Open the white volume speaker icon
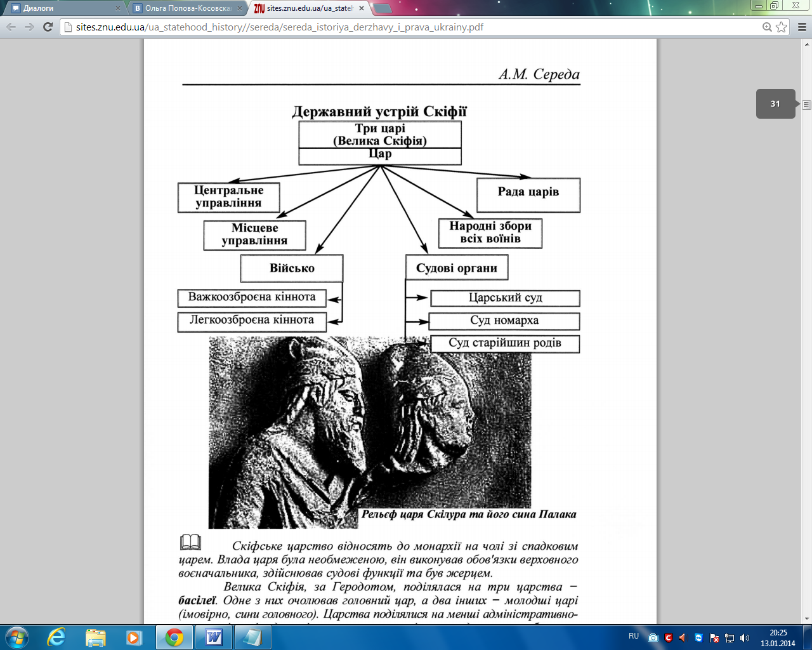812x650 pixels. click(x=745, y=637)
